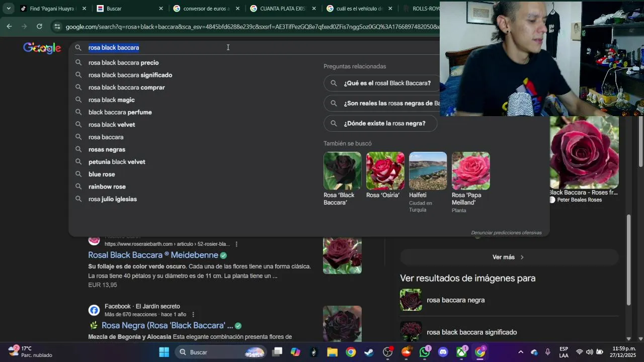644x362 pixels.
Task: Open Discord from the taskbar
Action: [x=443, y=352]
